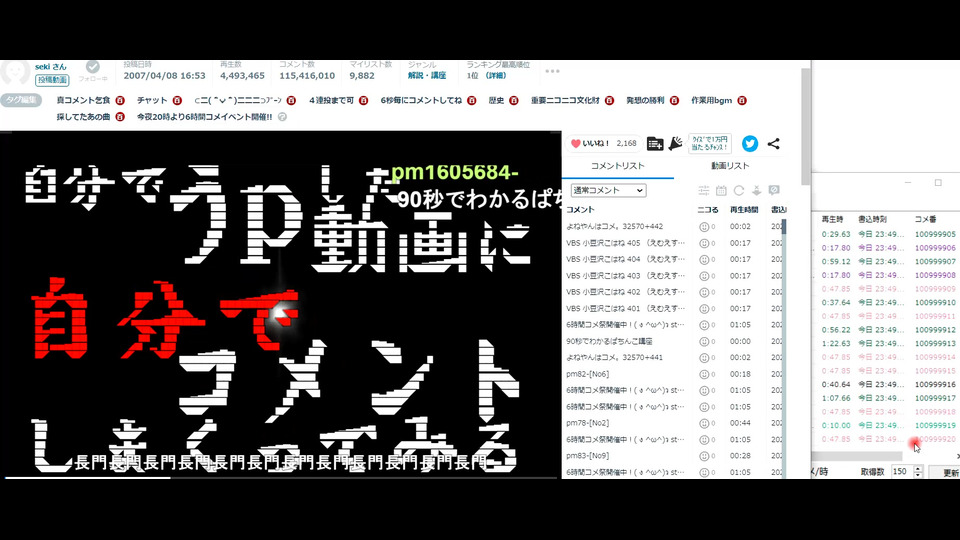Click the 取得数 150 number field
960x540 pixels.
[902, 471]
